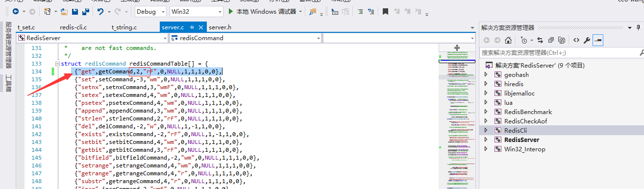Switch to the t_string.c tab
Image resolution: width=644 pixels, height=189 pixels.
tap(124, 27)
